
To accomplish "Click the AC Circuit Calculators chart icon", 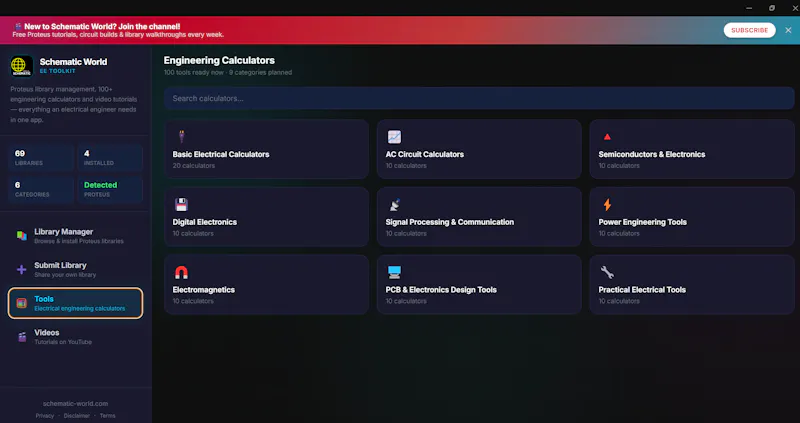I will [x=394, y=137].
